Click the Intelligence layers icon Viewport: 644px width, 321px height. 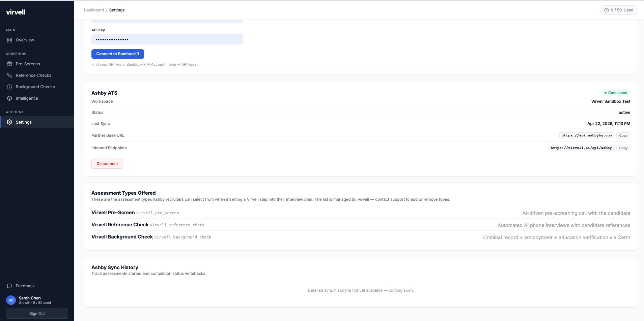tap(9, 98)
